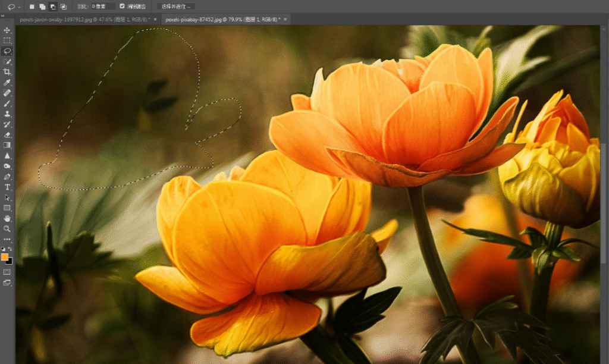The image size is (609, 364).
Task: Open the black background color picker
Action: coord(11,262)
